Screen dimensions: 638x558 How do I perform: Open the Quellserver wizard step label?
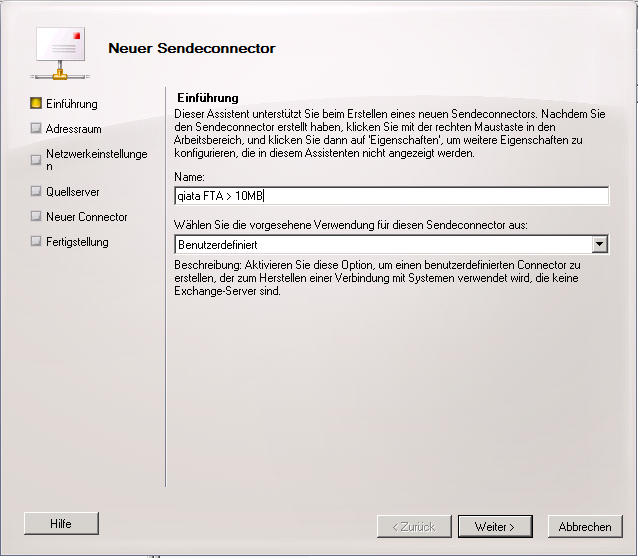[73, 192]
